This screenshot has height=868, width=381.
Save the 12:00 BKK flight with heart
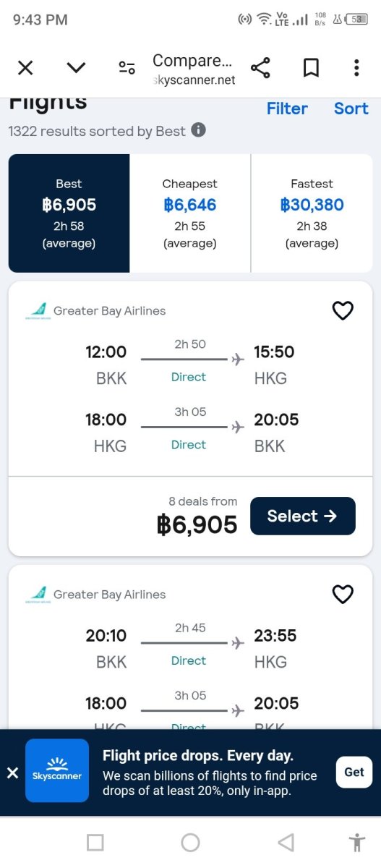343,310
